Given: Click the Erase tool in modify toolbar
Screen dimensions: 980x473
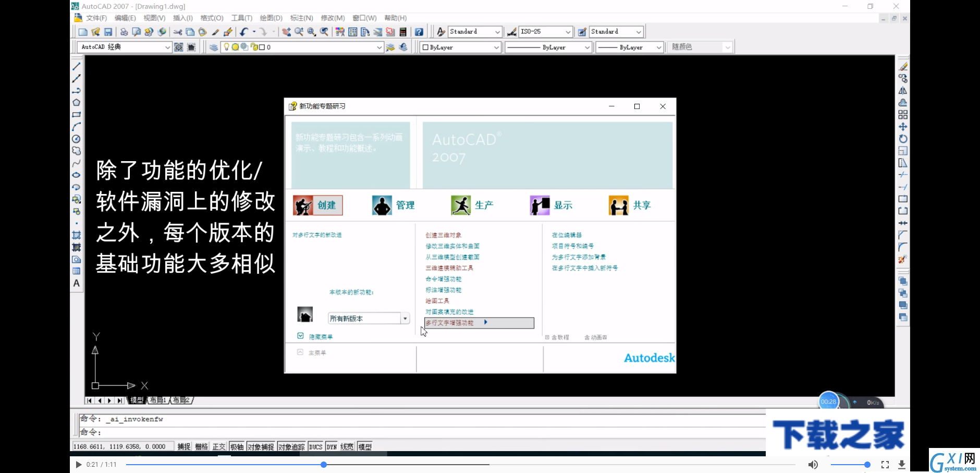Looking at the screenshot, I should tap(903, 67).
